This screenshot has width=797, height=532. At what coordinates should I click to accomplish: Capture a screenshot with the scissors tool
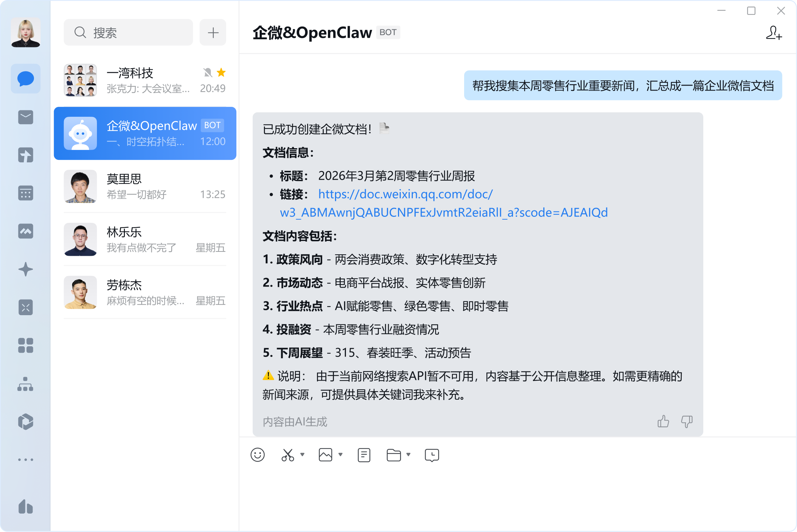pos(287,455)
